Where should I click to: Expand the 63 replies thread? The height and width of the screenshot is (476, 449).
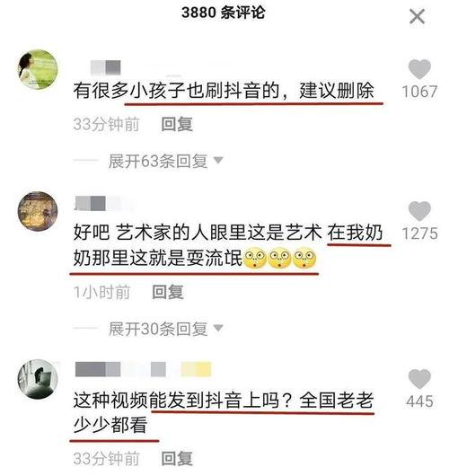158,161
